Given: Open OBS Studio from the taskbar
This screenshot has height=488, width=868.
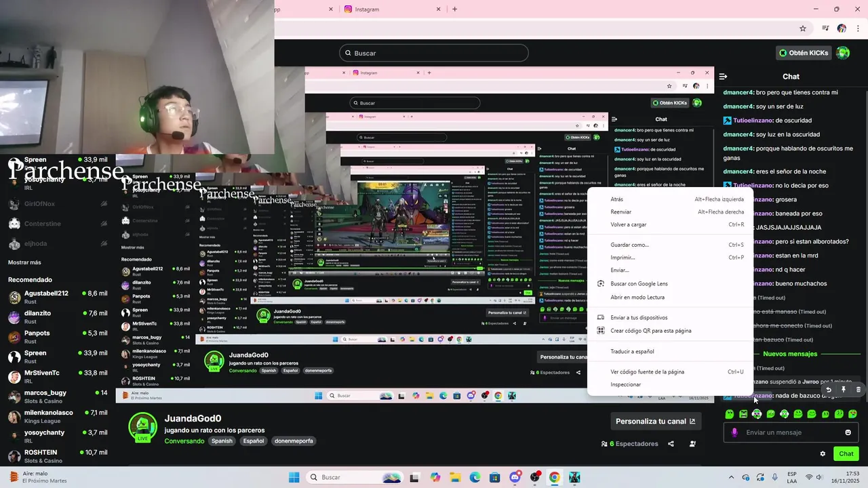Looking at the screenshot, I should 535,477.
